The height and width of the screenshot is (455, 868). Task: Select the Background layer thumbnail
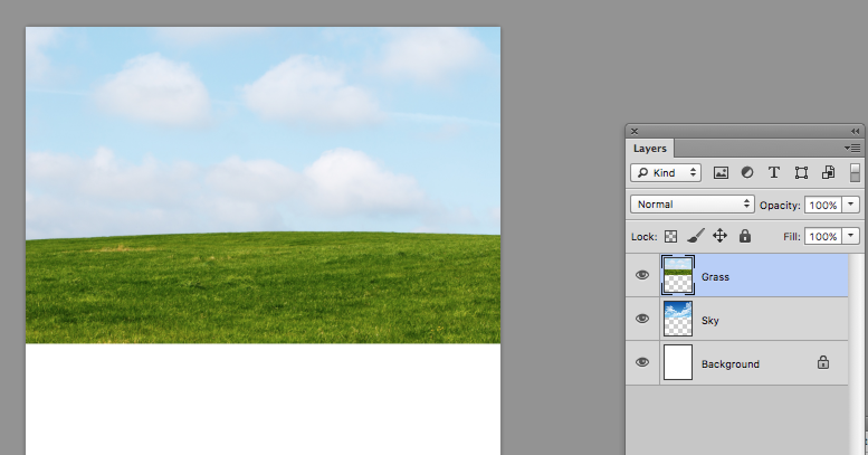pos(678,362)
